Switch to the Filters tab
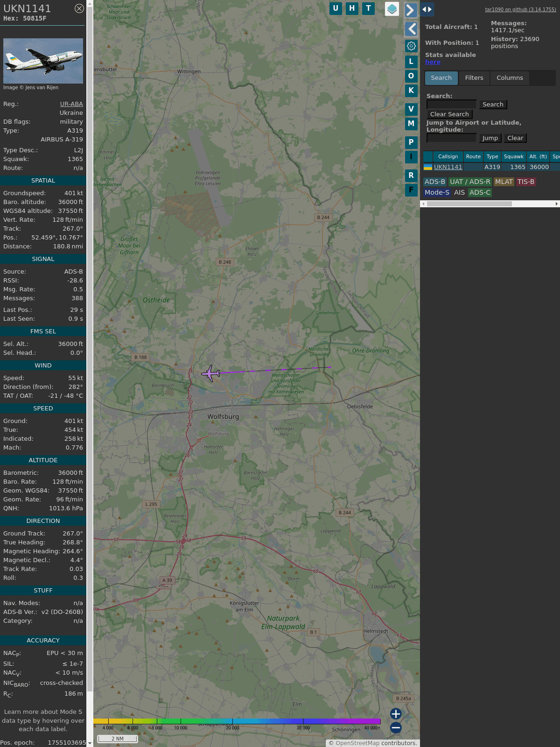Viewport: 560px width, 747px height. coord(474,78)
